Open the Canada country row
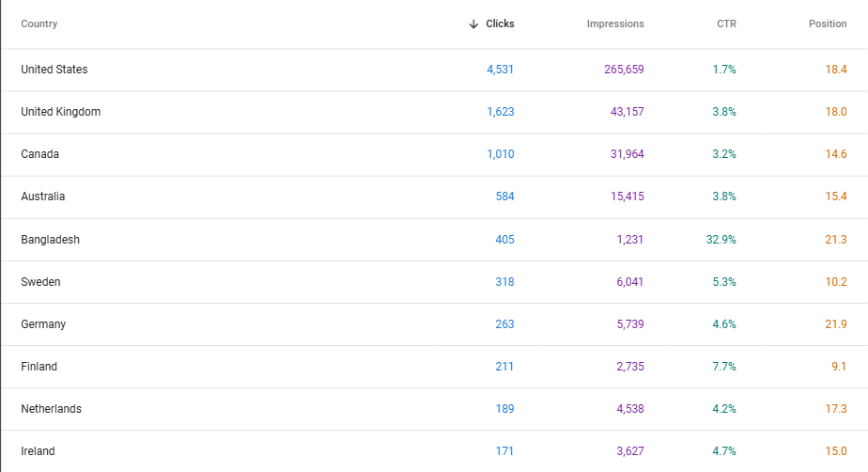The width and height of the screenshot is (868, 472). coord(40,154)
